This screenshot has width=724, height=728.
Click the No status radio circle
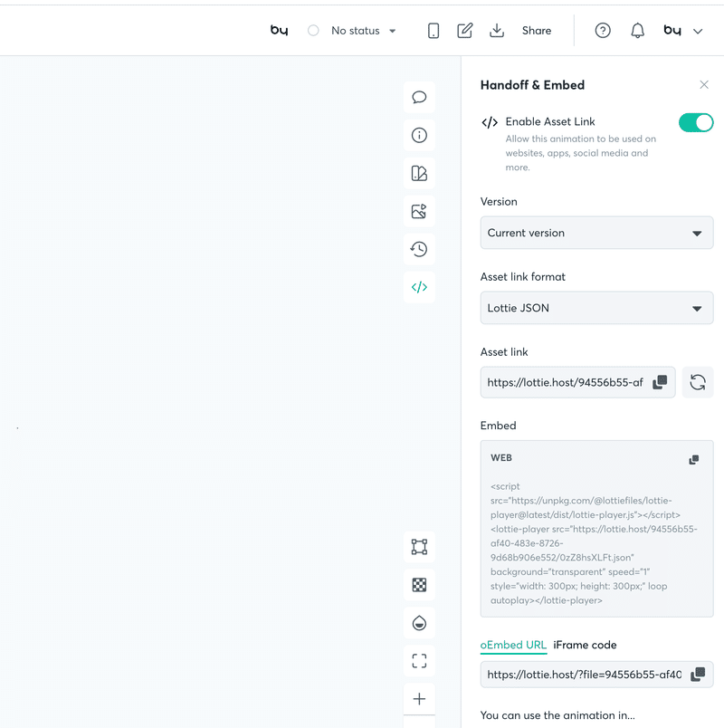pos(313,31)
